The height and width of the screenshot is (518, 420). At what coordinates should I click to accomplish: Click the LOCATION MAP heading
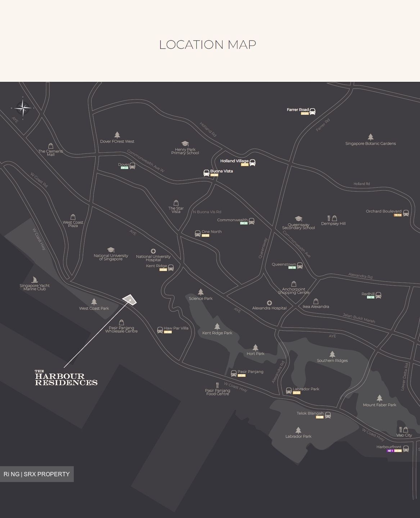point(208,45)
